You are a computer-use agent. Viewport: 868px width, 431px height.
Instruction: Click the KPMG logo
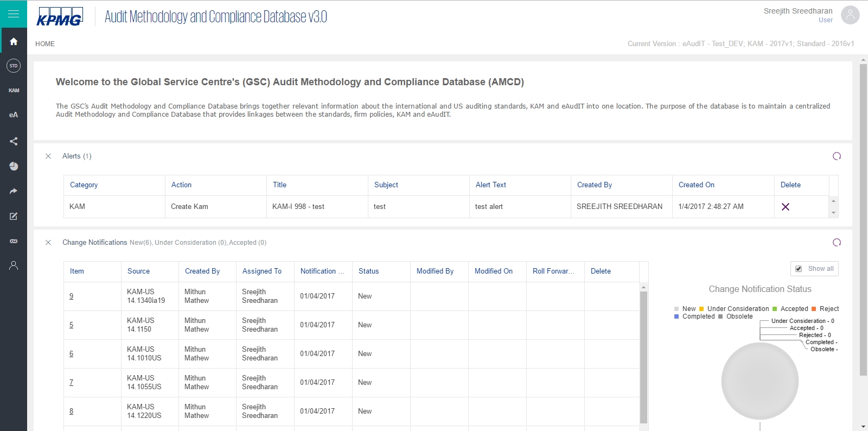click(x=60, y=16)
